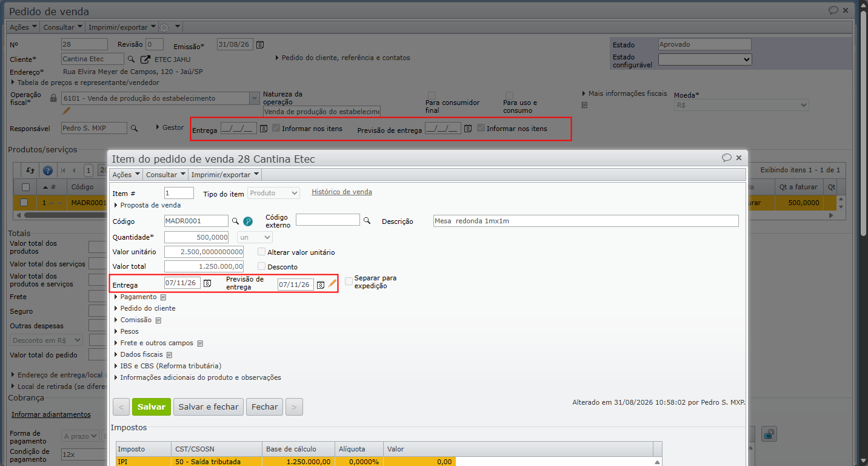Click the lock icon in Cobrança section
Viewport: 868px width, 466px height.
coord(769,434)
